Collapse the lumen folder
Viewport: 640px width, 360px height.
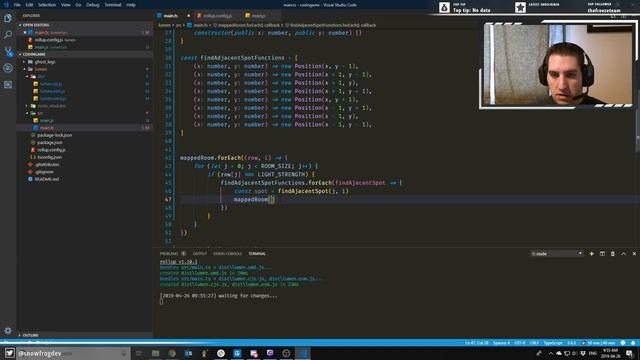click(41, 69)
